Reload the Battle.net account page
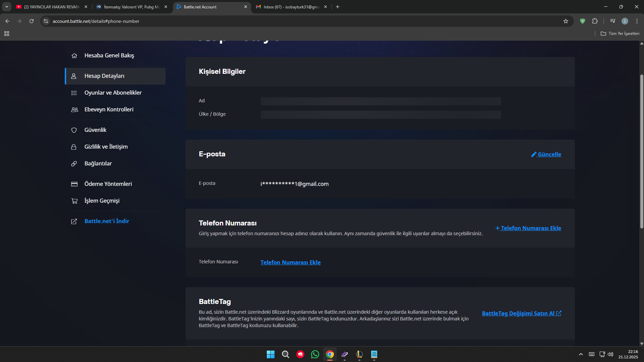 (32, 21)
